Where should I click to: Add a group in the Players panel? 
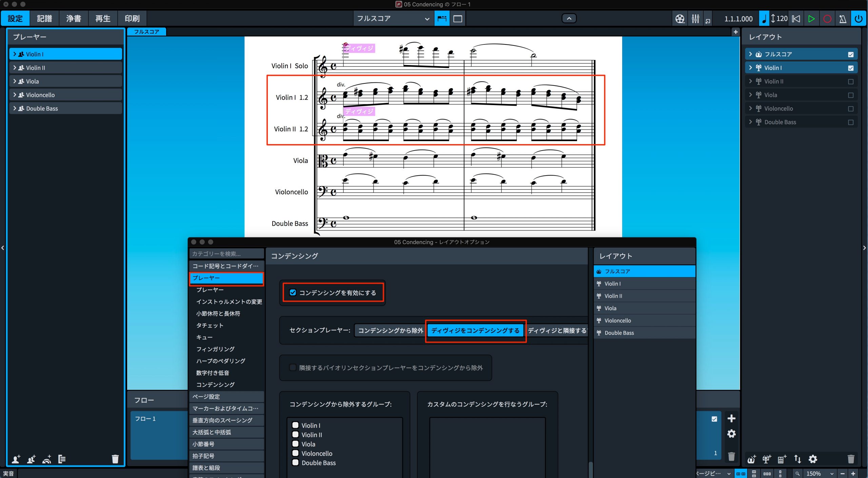pos(62,459)
